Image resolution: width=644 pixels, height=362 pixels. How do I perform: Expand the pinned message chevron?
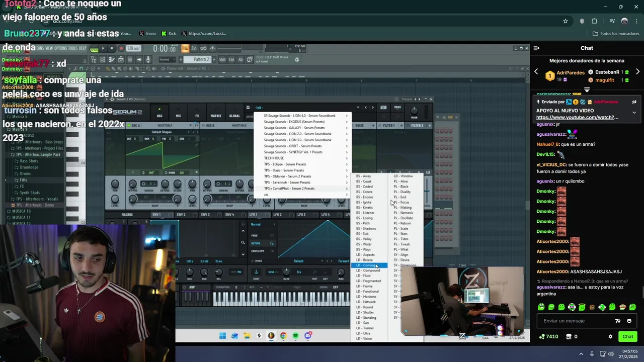click(x=634, y=113)
